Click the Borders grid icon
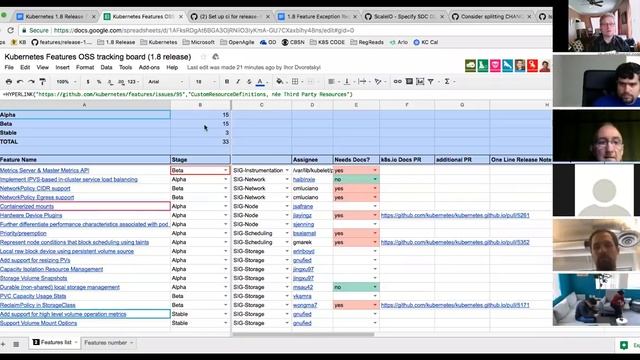Image resolution: width=640 pixels, height=360 pixels. coord(295,82)
